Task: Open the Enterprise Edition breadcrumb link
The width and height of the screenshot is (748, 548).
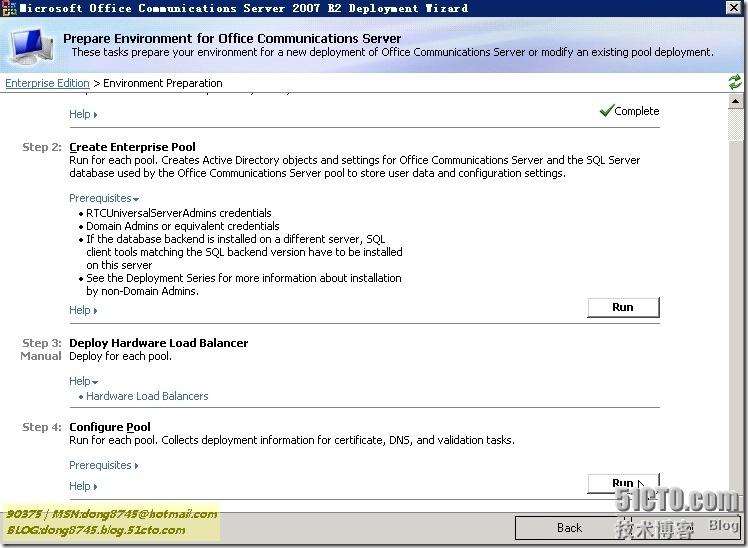Action: tap(47, 83)
